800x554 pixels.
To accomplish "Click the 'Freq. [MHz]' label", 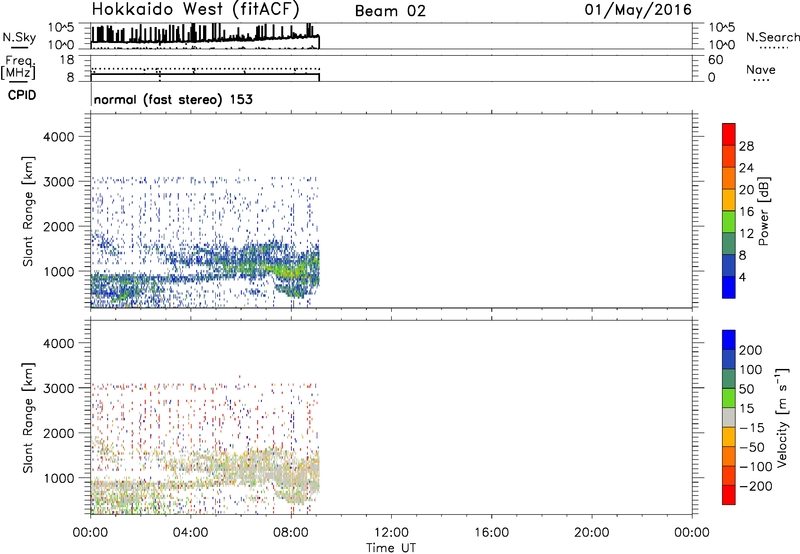I will pos(18,68).
